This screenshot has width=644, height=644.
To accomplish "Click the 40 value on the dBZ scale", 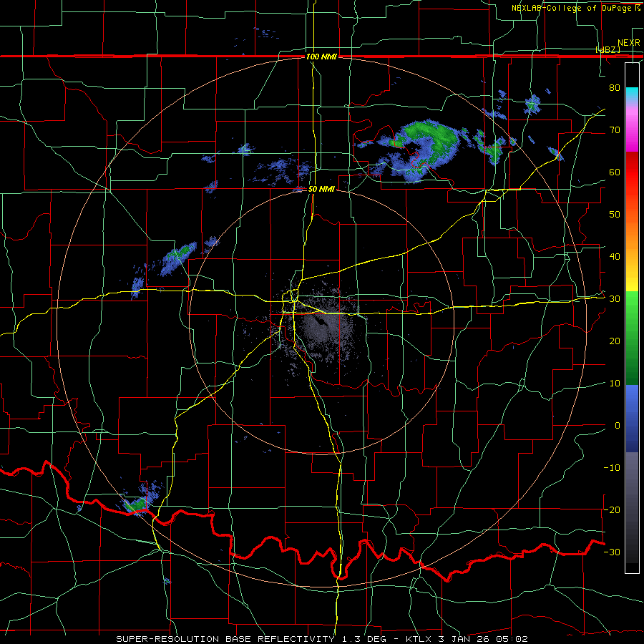I will tap(615, 257).
